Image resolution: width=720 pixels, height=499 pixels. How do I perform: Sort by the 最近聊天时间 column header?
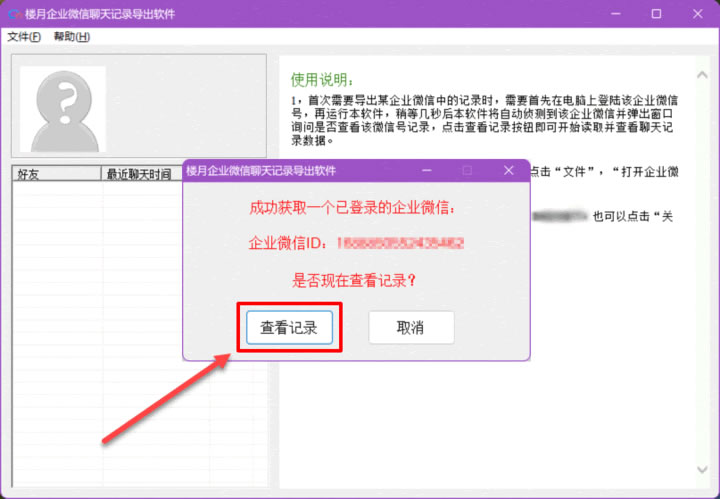[142, 174]
